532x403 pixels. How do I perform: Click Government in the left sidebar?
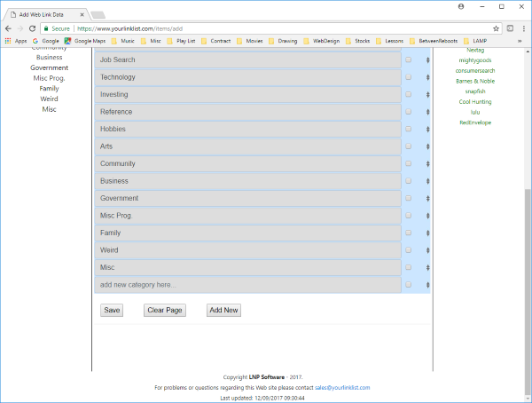coord(49,68)
